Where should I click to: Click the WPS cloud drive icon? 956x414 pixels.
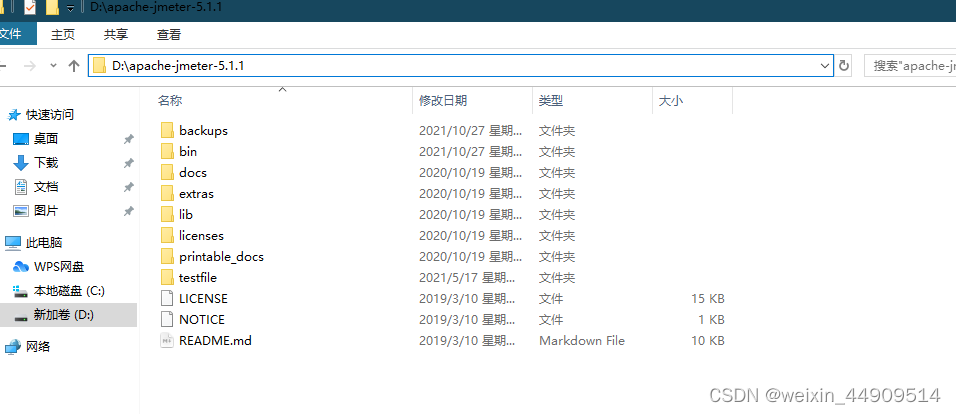pos(21,266)
